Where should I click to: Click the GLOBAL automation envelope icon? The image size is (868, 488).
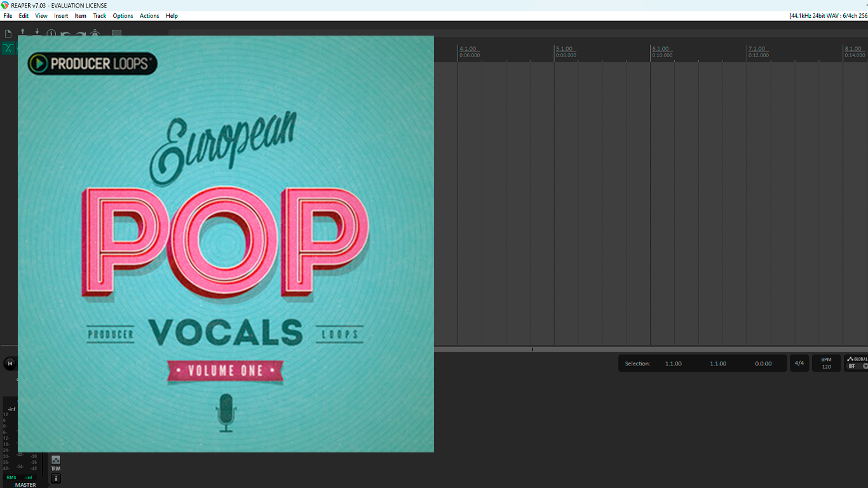pyautogui.click(x=851, y=359)
